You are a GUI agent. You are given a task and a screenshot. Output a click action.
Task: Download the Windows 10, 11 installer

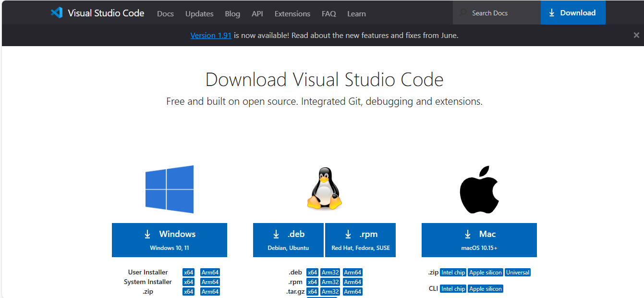[170, 240]
